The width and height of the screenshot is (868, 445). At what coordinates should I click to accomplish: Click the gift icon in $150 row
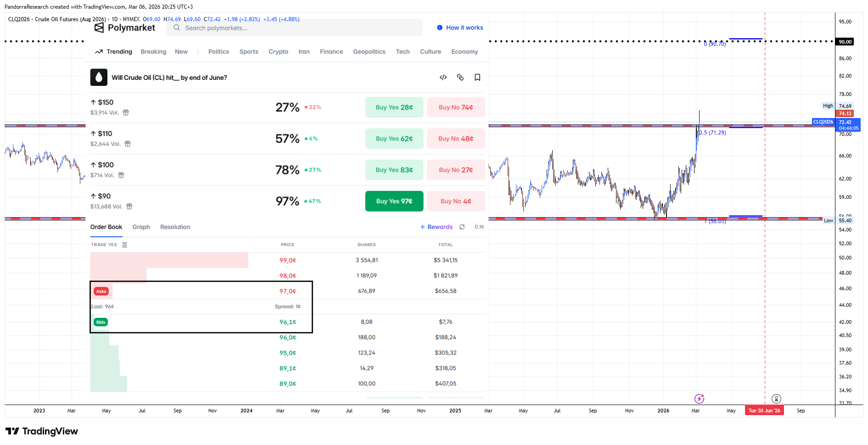point(126,113)
